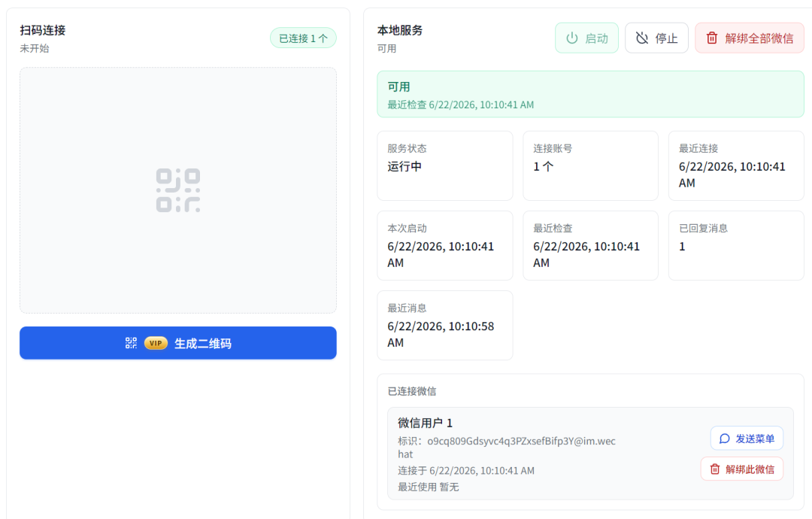Click the power icon on 启动 button
This screenshot has width=812, height=519.
coord(571,38)
